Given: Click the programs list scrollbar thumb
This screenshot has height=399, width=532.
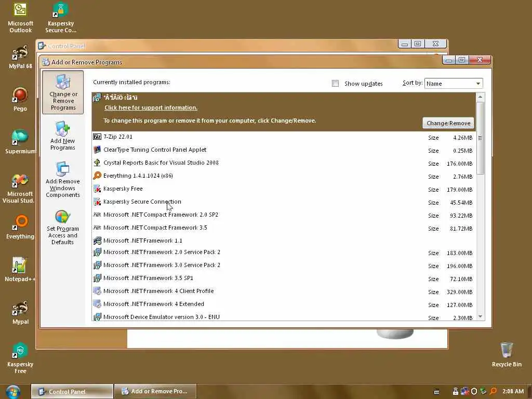Looking at the screenshot, I should (480, 138).
